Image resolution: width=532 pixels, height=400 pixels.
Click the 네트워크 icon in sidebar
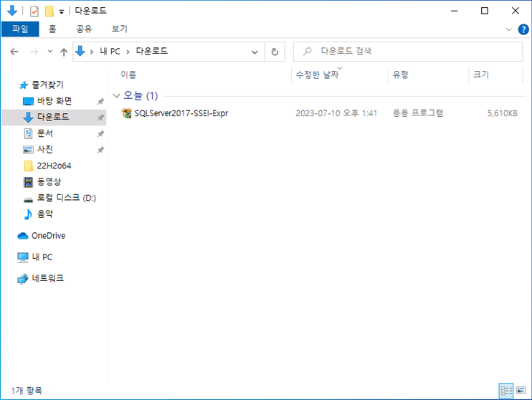point(23,279)
